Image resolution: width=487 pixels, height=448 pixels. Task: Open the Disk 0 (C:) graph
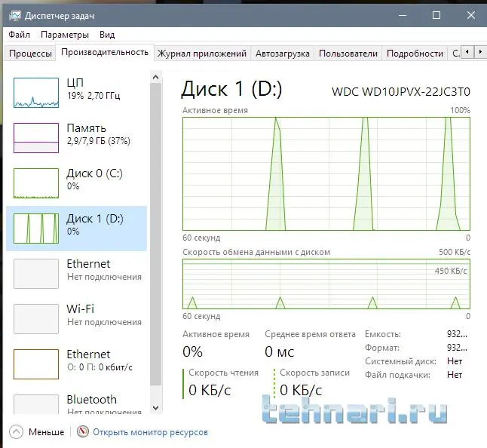tap(36, 183)
